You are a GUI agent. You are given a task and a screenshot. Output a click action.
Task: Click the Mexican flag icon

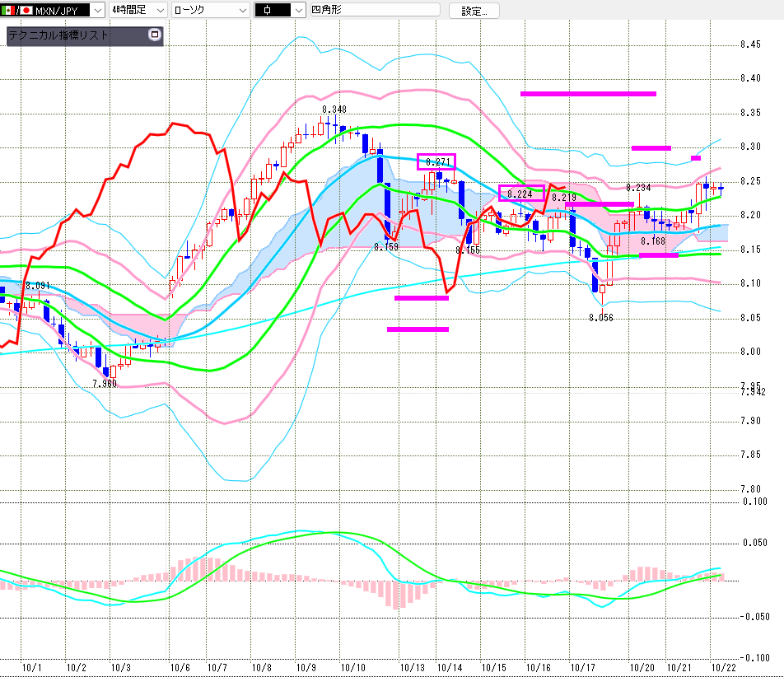pos(9,11)
